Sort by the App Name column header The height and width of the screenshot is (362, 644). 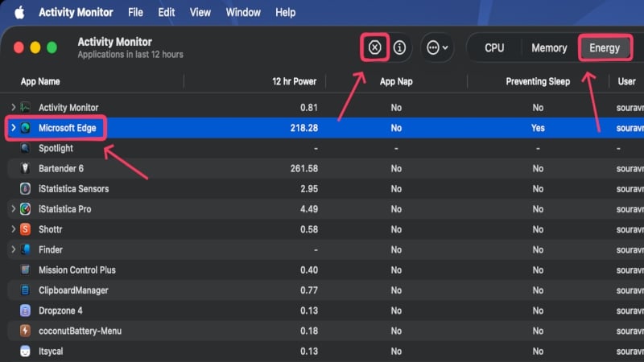pyautogui.click(x=40, y=81)
